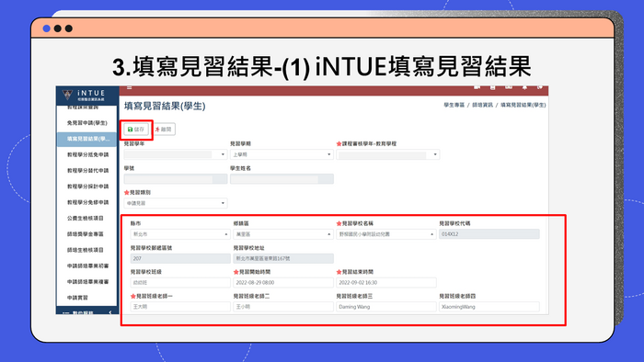This screenshot has width=644, height=362.
Task: Click the 離開 leave button
Action: [x=164, y=130]
